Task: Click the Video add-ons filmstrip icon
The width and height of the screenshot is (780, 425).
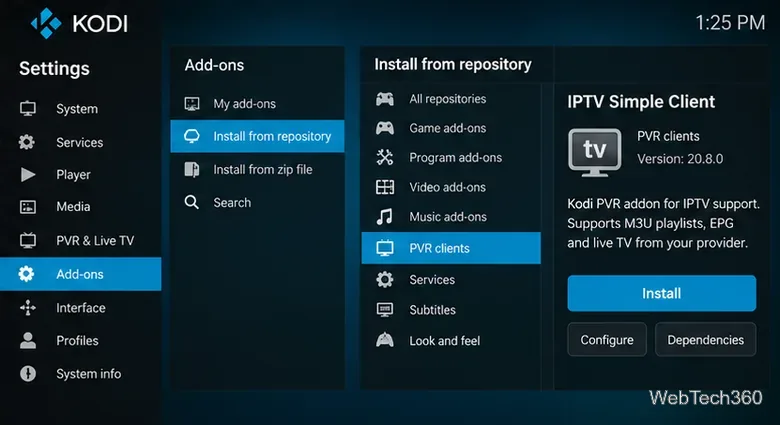Action: (x=385, y=187)
